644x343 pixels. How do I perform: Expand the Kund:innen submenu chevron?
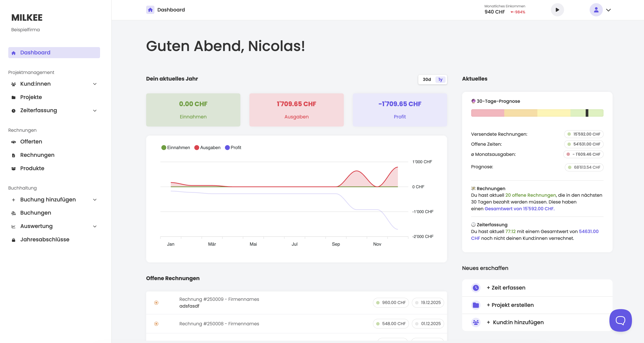[95, 84]
